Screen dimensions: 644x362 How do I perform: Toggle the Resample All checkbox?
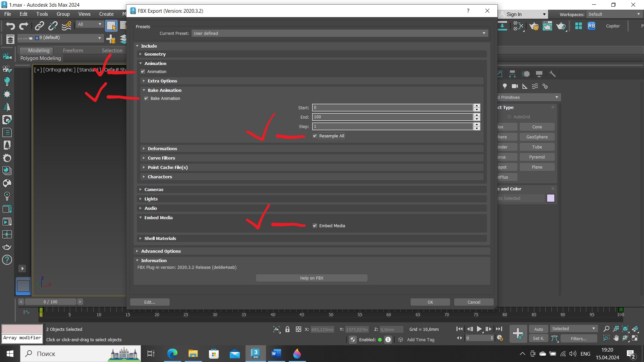coord(315,136)
